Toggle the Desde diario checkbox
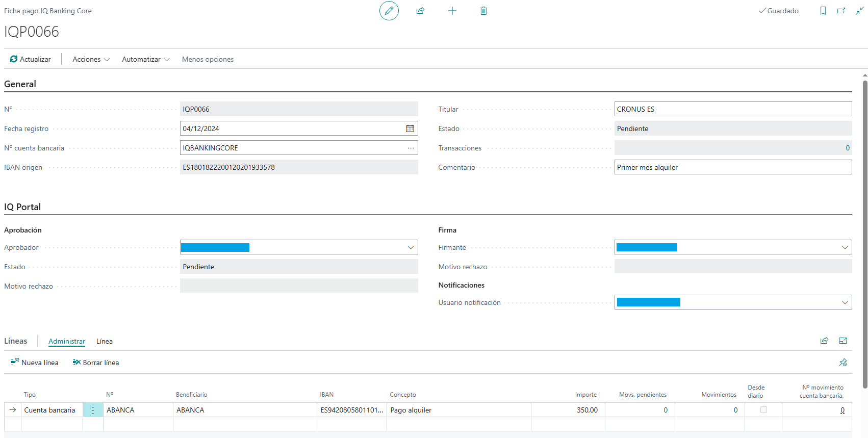 point(763,410)
